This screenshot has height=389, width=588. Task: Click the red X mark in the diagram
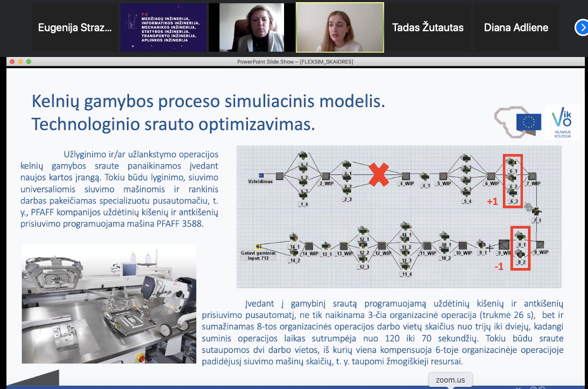[378, 175]
